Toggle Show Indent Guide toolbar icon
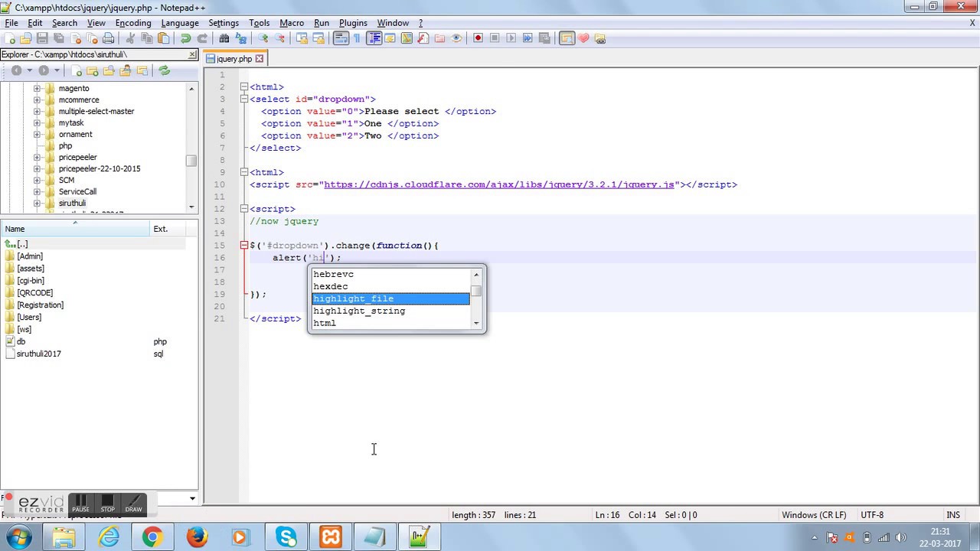 click(x=374, y=38)
